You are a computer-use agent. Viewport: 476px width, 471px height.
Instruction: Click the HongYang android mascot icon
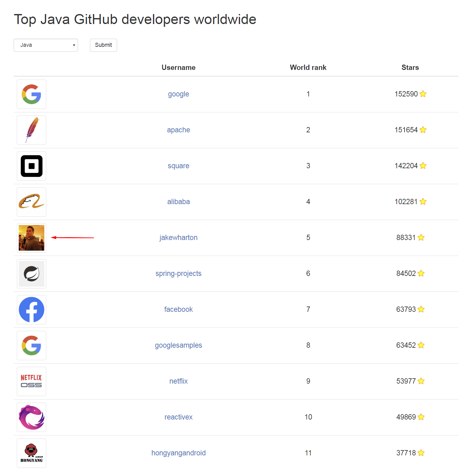[x=31, y=453]
